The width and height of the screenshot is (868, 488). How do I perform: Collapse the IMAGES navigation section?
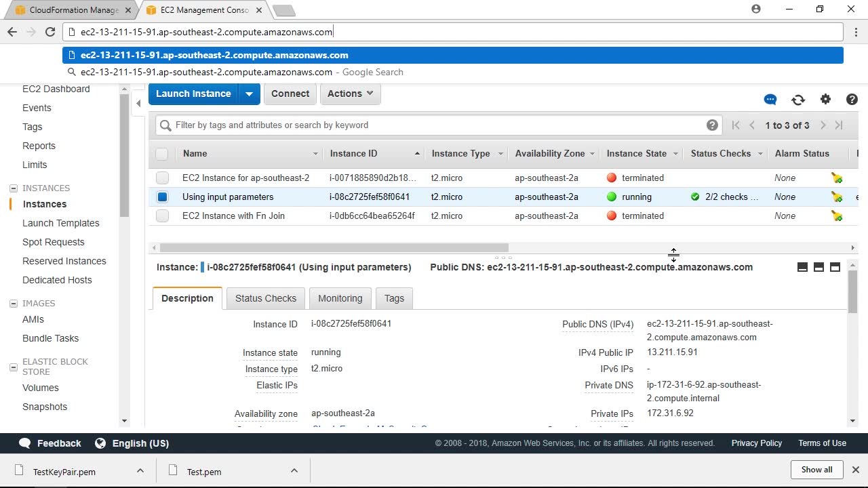(13, 304)
